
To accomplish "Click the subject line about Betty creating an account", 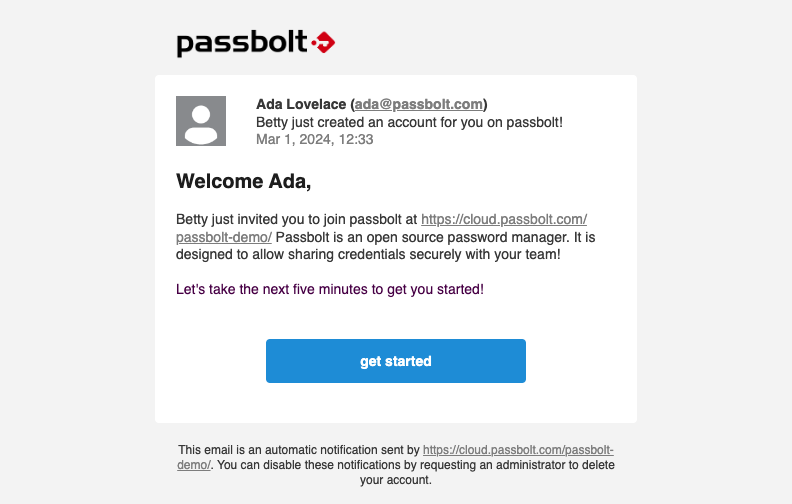I will tap(409, 122).
